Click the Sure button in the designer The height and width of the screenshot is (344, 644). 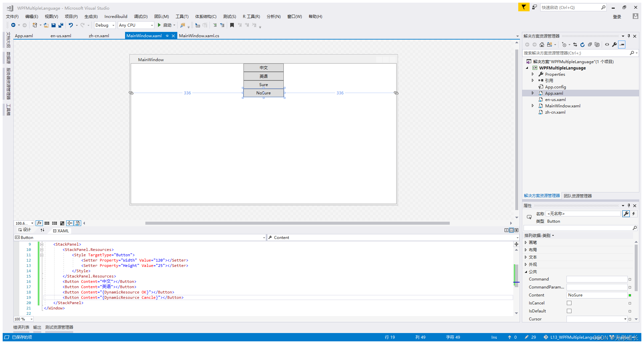pyautogui.click(x=263, y=84)
